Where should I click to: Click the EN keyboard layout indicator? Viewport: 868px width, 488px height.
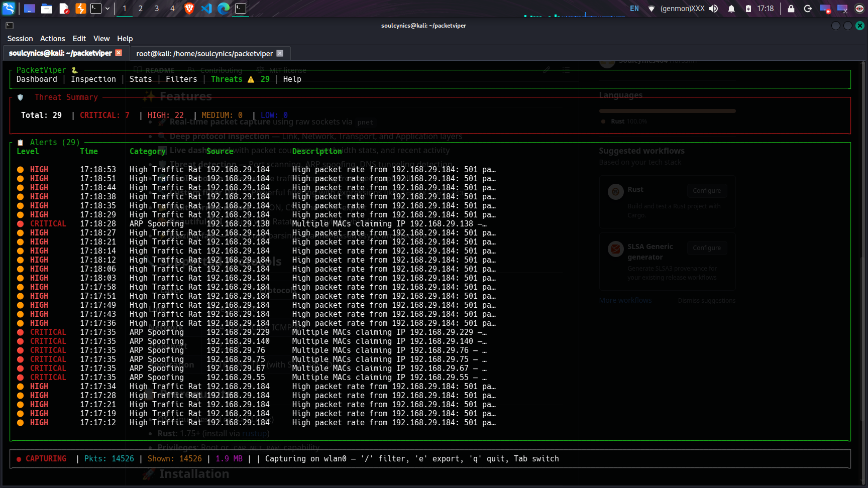[x=634, y=9]
